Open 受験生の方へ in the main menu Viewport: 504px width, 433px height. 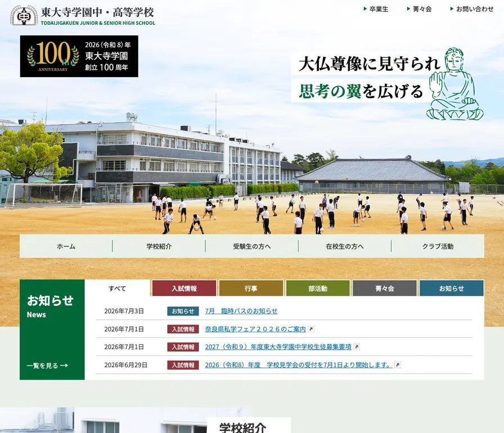251,246
